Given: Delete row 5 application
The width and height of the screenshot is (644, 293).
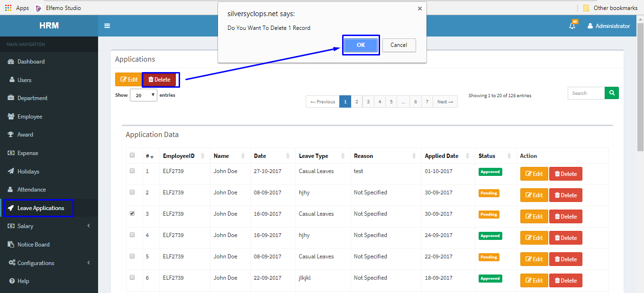Looking at the screenshot, I should [566, 259].
